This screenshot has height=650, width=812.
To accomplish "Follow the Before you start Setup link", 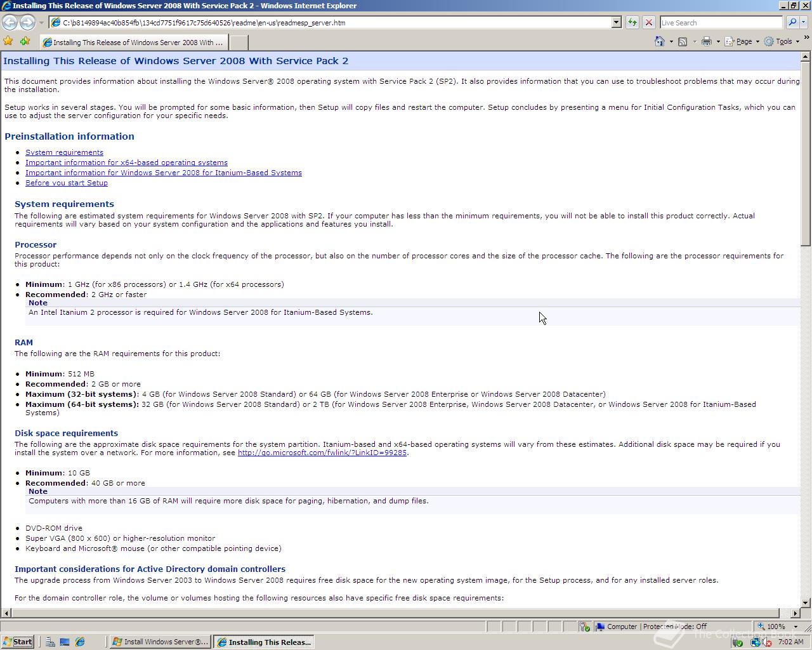I will (x=67, y=183).
